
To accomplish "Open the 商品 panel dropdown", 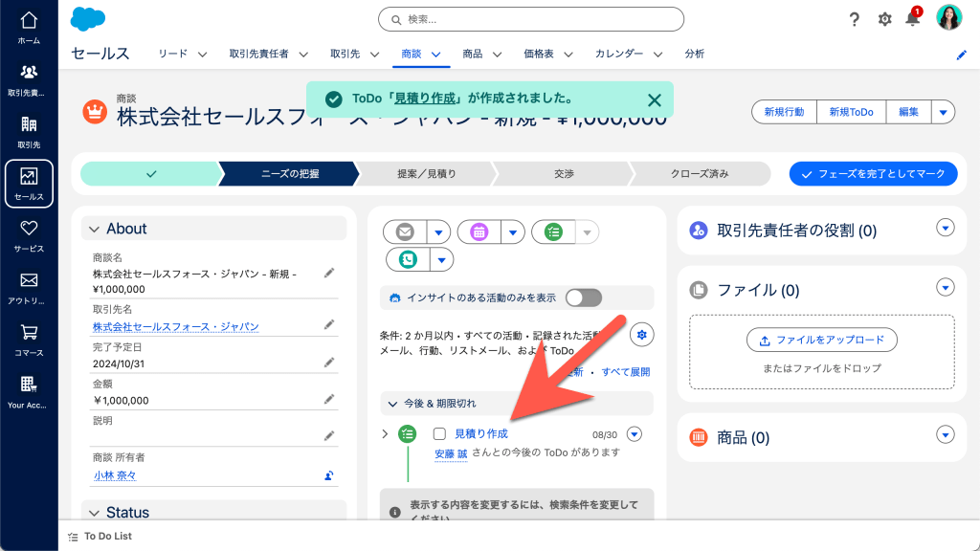I will pos(945,435).
